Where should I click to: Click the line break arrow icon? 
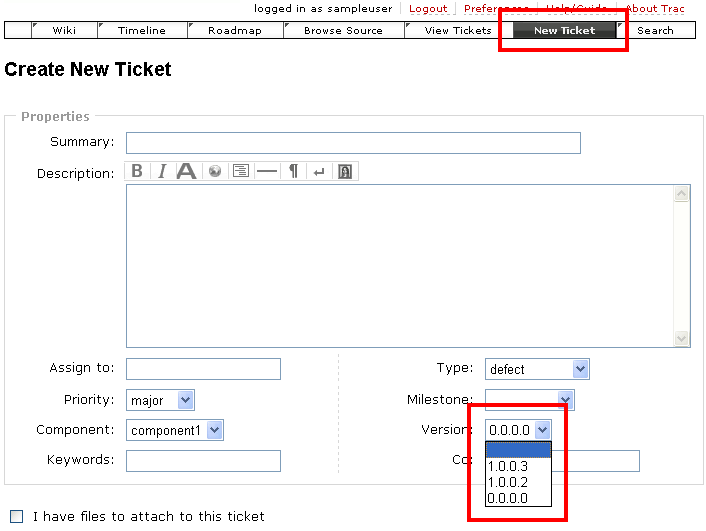tap(319, 171)
